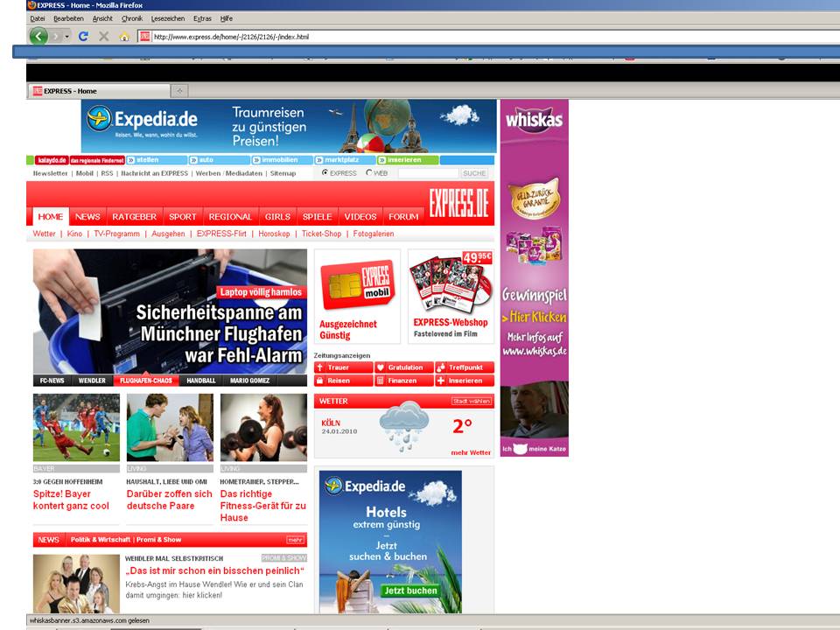Go back with the green Back arrow
Viewport: 840px width, 630px height.
tap(38, 37)
